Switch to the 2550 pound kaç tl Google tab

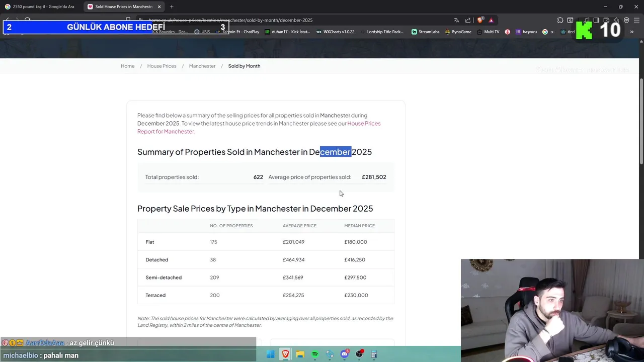(40, 7)
